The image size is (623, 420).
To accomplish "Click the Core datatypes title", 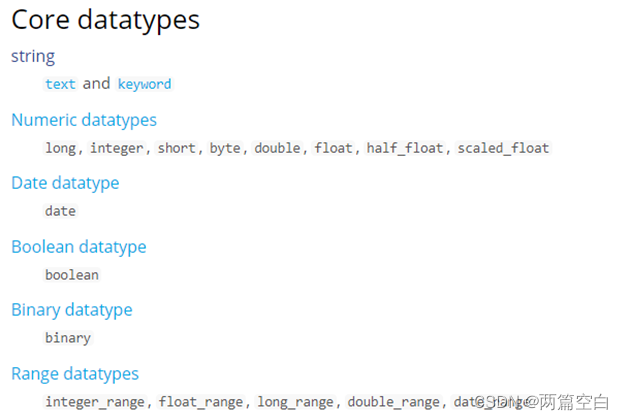I will [105, 20].
